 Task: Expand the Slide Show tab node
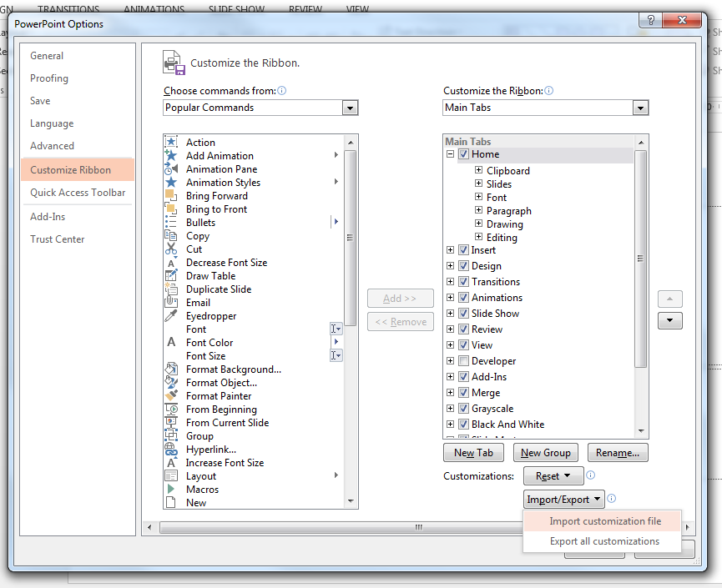click(x=451, y=314)
